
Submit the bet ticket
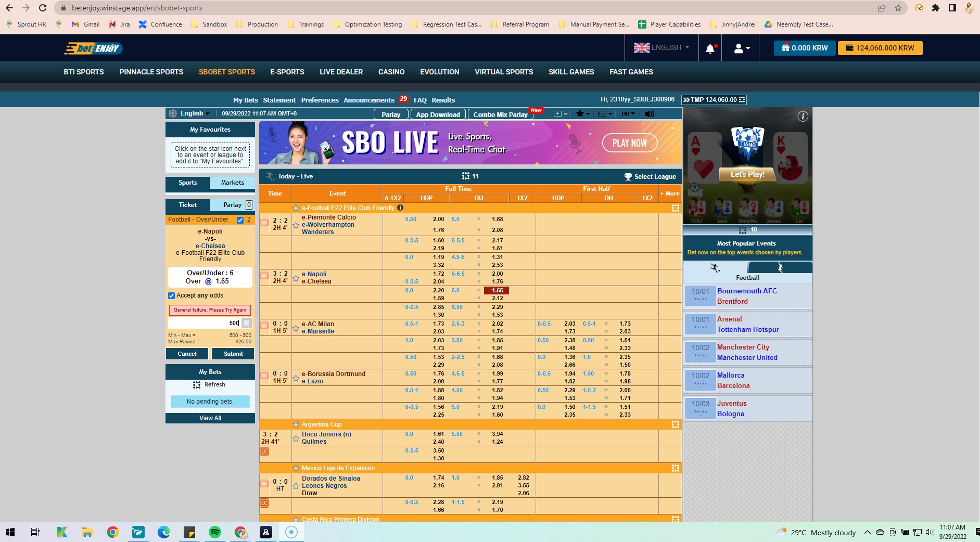232,354
